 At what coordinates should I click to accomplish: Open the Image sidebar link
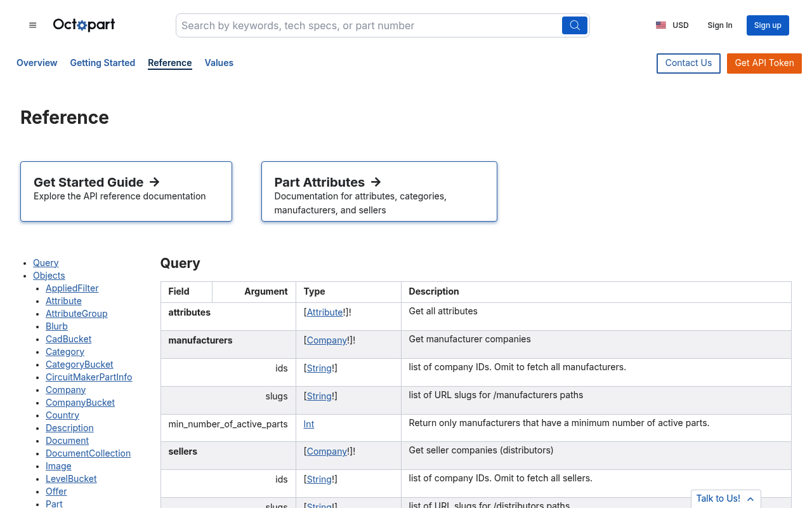tap(58, 466)
